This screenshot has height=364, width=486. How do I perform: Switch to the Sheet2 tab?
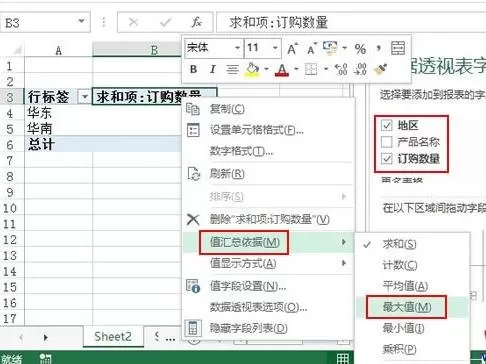pyautogui.click(x=113, y=336)
